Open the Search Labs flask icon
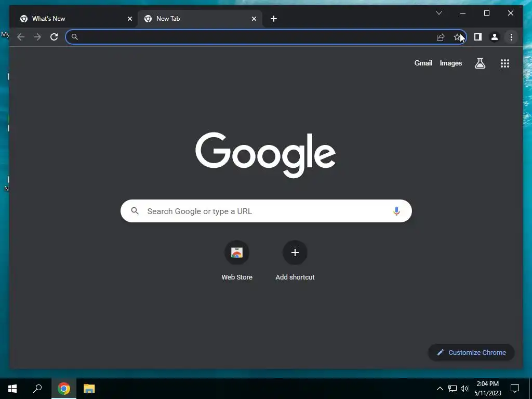This screenshot has height=399, width=532. pyautogui.click(x=480, y=63)
